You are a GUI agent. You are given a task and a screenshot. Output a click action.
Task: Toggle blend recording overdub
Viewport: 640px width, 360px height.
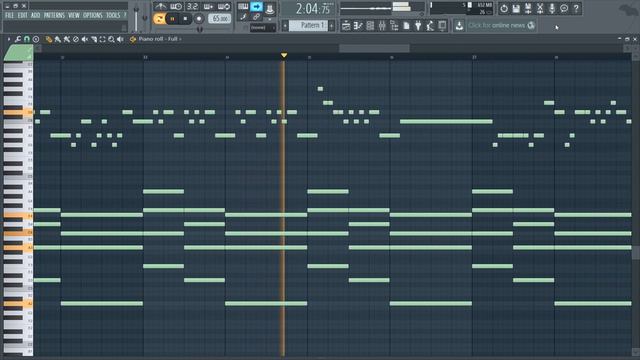click(x=208, y=7)
